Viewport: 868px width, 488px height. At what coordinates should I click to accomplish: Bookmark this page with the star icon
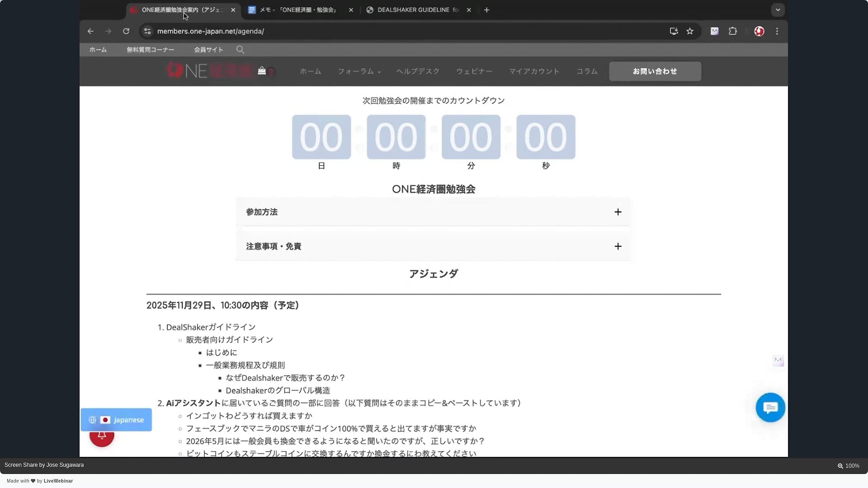[690, 31]
